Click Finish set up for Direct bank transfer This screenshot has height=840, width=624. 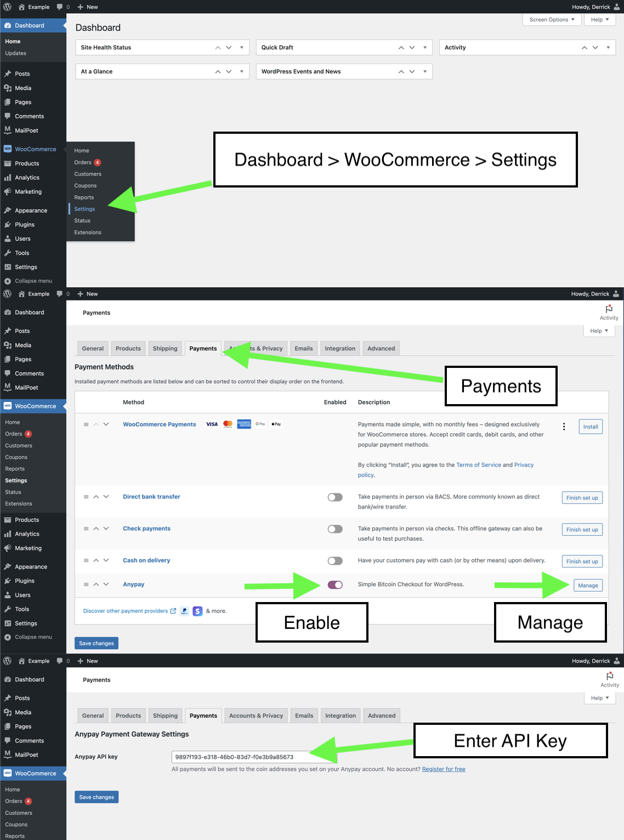[x=582, y=498]
